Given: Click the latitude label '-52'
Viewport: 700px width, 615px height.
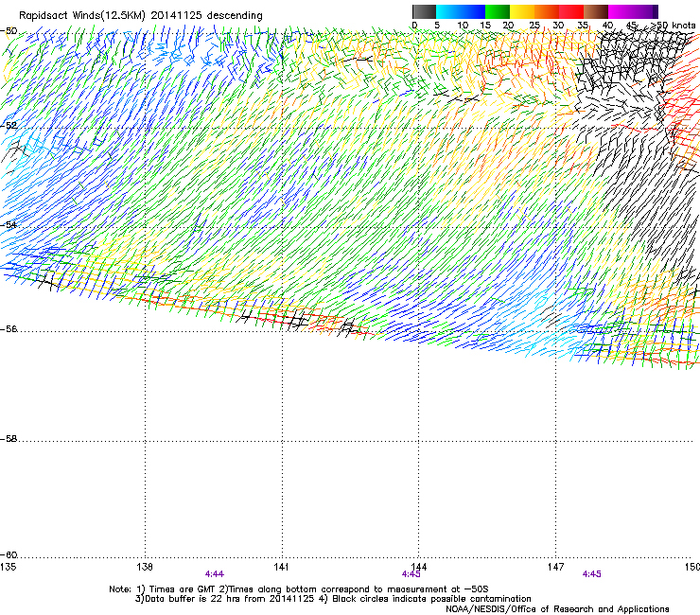Looking at the screenshot, I should 9,126.
